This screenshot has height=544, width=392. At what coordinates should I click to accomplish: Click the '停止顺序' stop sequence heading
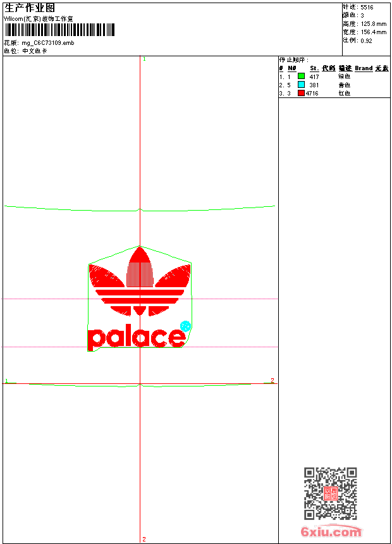coord(293,60)
